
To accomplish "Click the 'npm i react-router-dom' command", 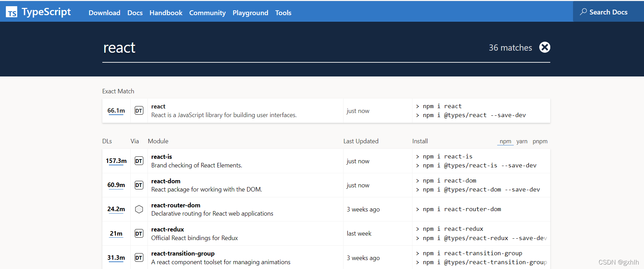I will [462, 209].
